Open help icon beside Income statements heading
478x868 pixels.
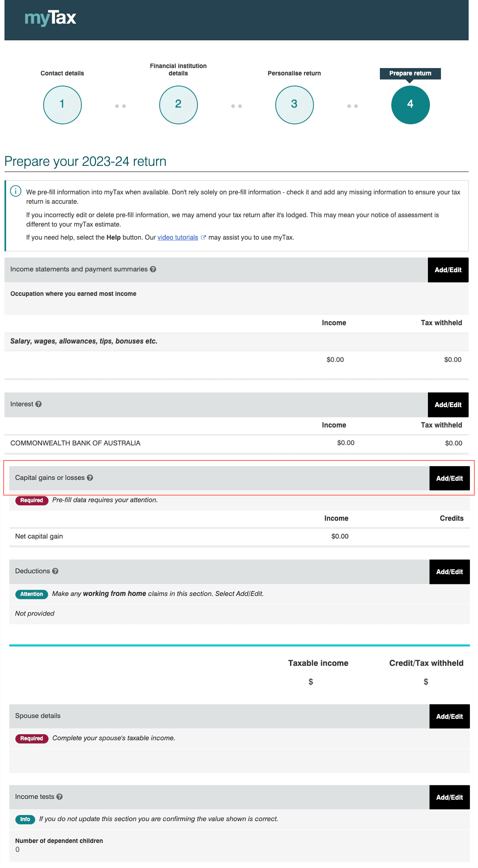click(x=153, y=269)
